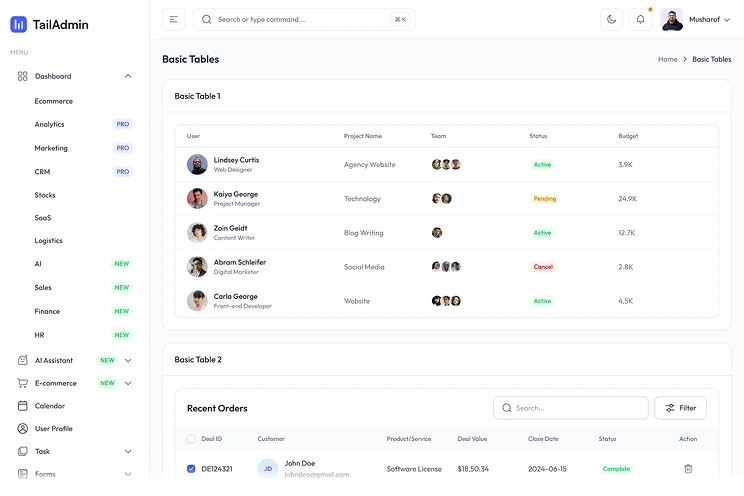Click the AI Assistant robot icon
The width and height of the screenshot is (744, 496).
pyautogui.click(x=22, y=360)
